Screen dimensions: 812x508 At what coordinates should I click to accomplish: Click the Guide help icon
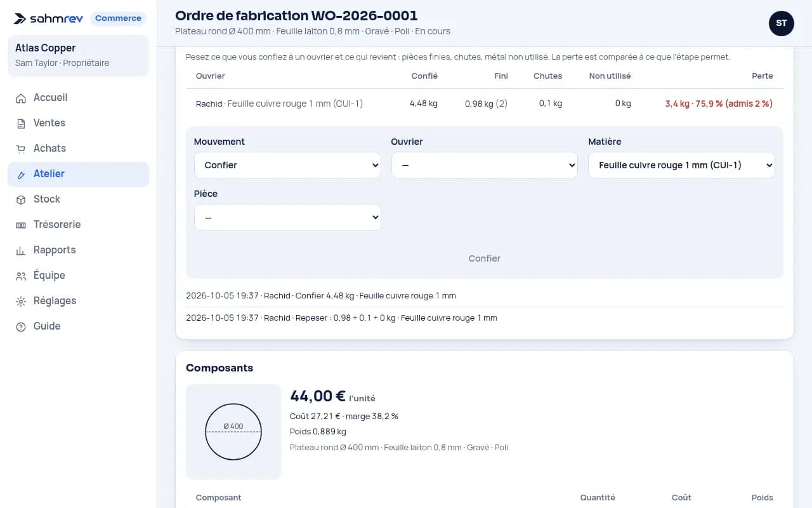[x=21, y=326]
